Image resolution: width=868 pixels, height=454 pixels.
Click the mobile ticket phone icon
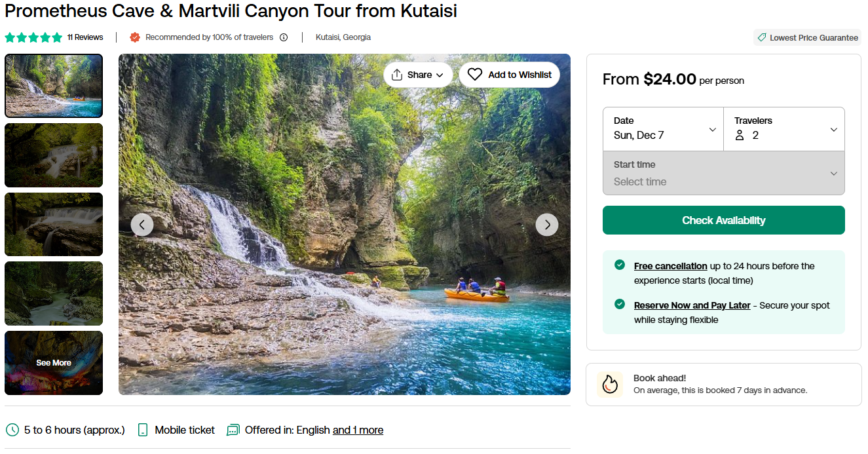(143, 430)
